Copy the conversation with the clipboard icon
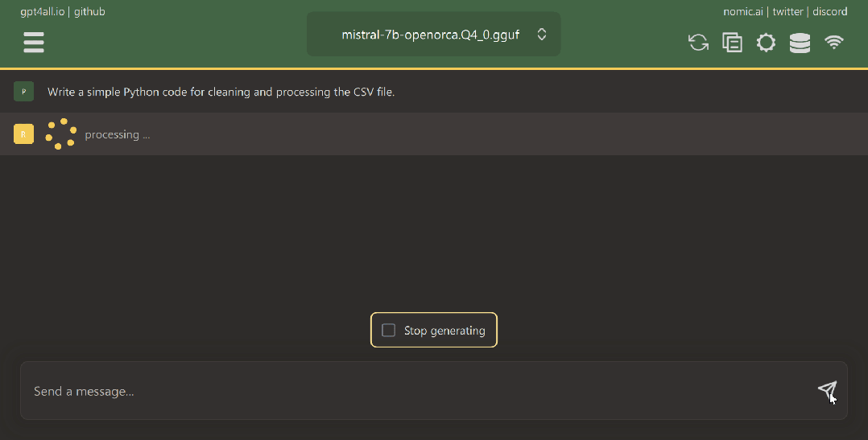Viewport: 868px width, 440px height. click(732, 43)
